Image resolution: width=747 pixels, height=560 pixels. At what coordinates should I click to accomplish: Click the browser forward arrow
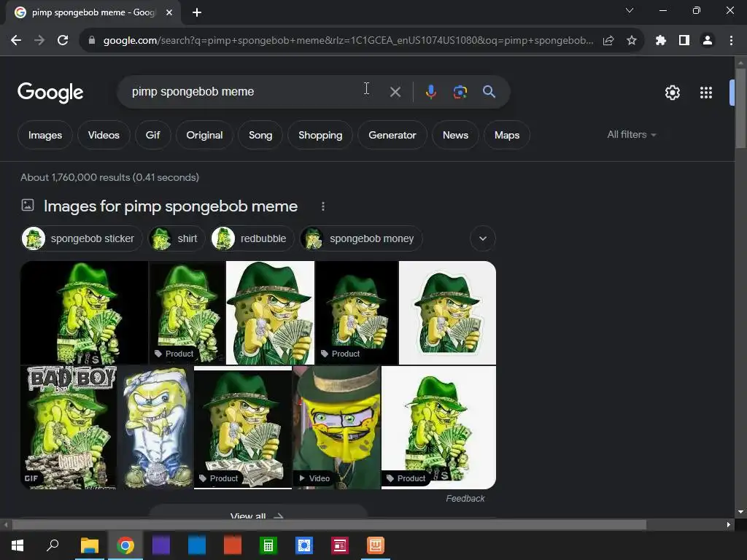[x=39, y=41]
